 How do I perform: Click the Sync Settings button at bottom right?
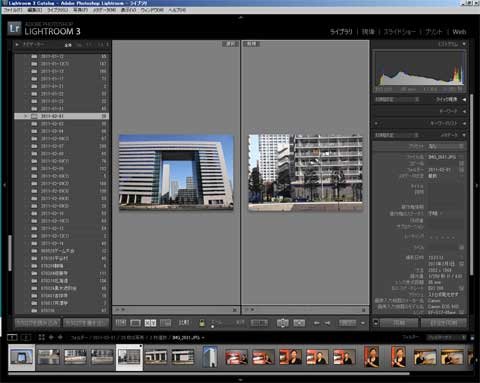point(444,323)
